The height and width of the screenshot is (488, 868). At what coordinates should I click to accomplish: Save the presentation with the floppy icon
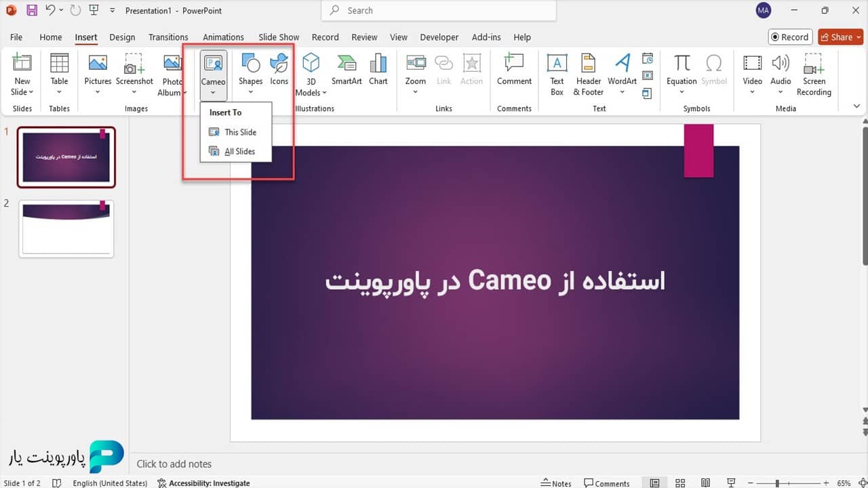31,10
